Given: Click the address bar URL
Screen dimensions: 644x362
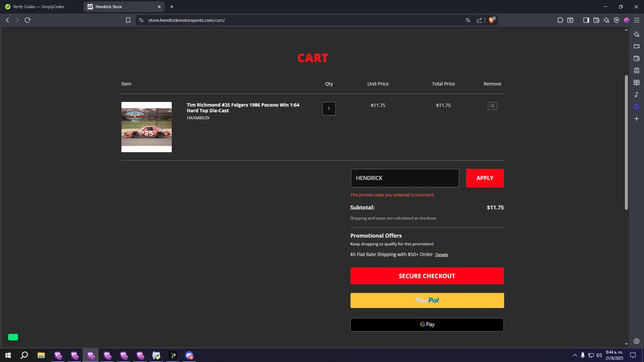Looking at the screenshot, I should [187, 20].
